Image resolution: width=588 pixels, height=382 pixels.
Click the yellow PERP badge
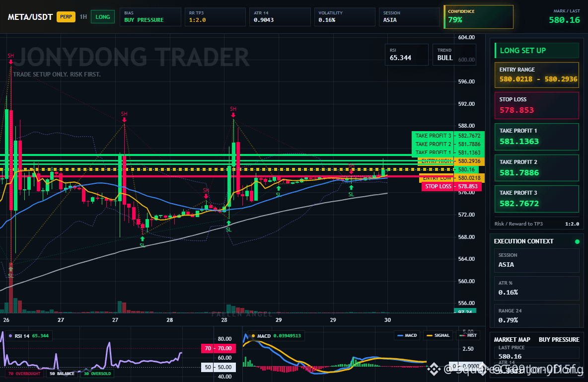click(66, 17)
